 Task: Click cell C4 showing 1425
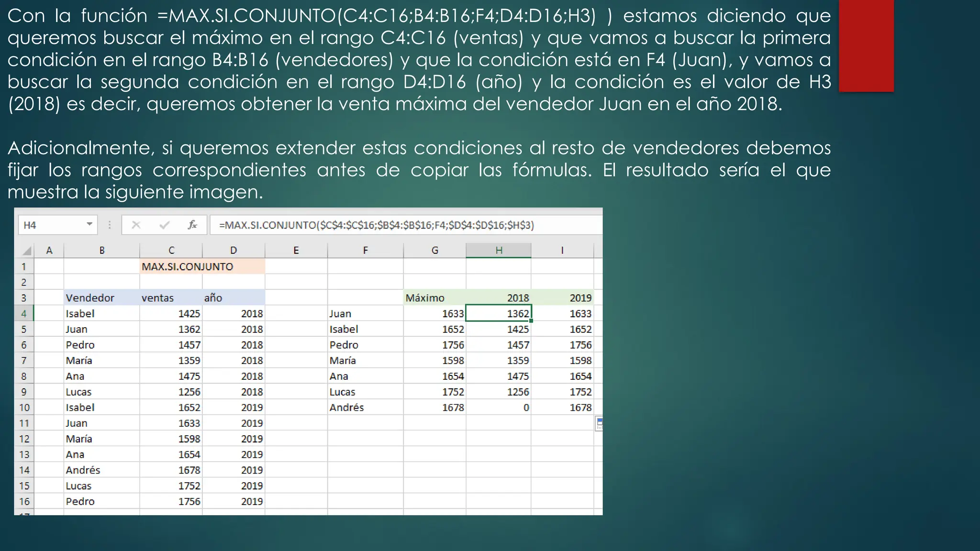[x=171, y=313]
